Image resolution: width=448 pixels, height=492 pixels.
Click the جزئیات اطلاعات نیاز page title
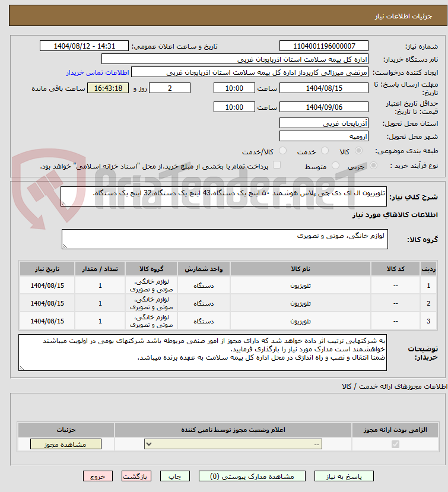click(403, 16)
